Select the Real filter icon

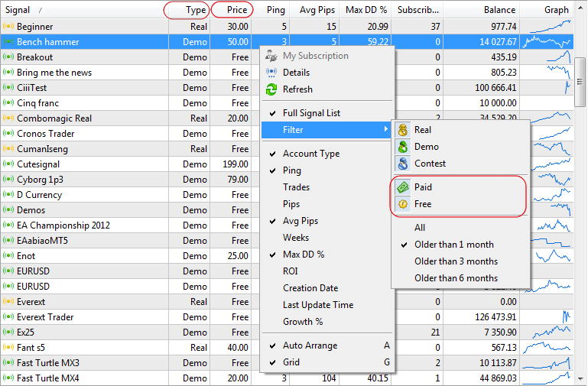pos(403,130)
